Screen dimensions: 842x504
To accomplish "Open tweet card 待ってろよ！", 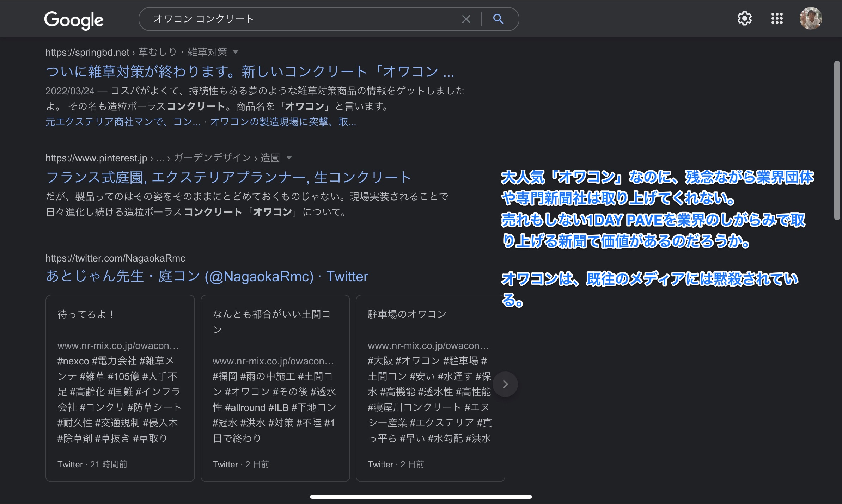I will [x=120, y=388].
